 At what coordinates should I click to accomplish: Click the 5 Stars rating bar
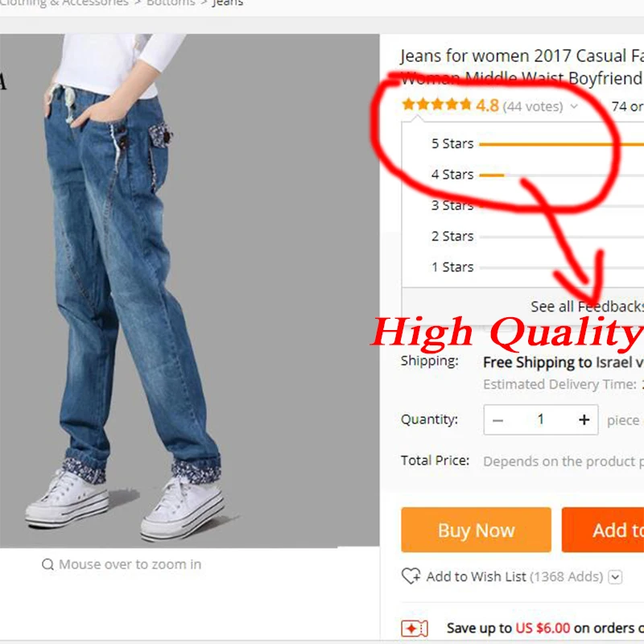click(561, 144)
